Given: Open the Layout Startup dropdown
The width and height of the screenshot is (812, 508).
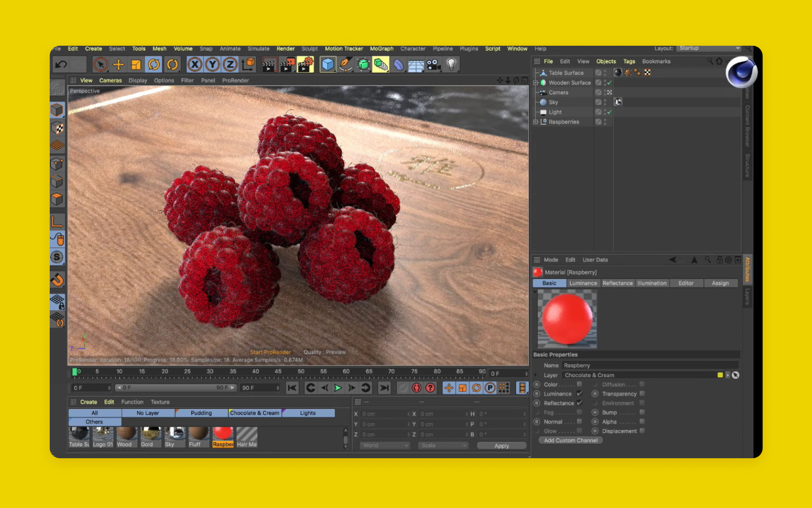Looking at the screenshot, I should [709, 48].
